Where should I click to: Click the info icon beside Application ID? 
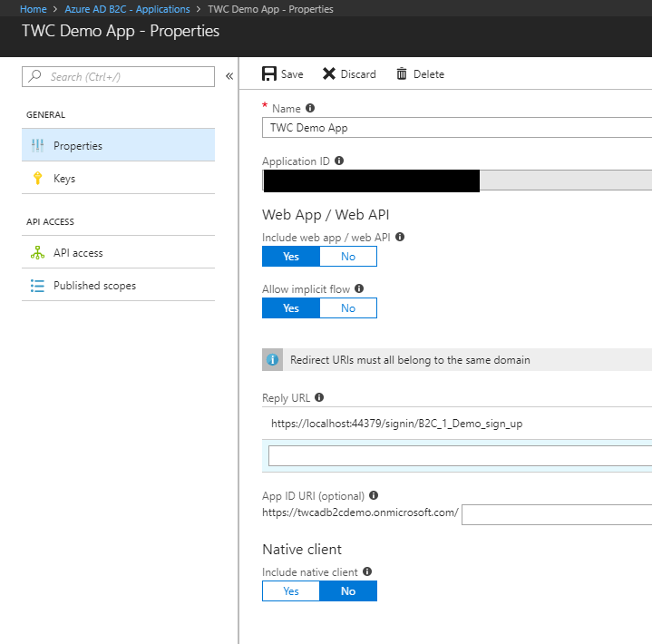(339, 161)
